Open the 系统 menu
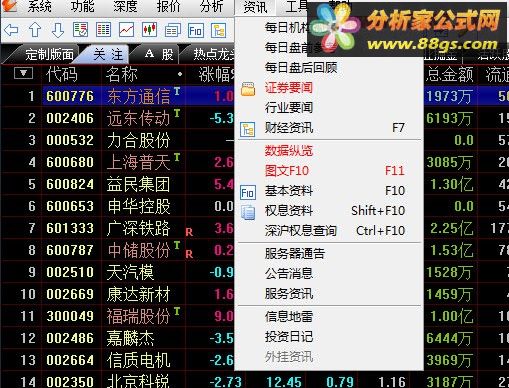Image resolution: width=509 pixels, height=388 pixels. (x=39, y=6)
